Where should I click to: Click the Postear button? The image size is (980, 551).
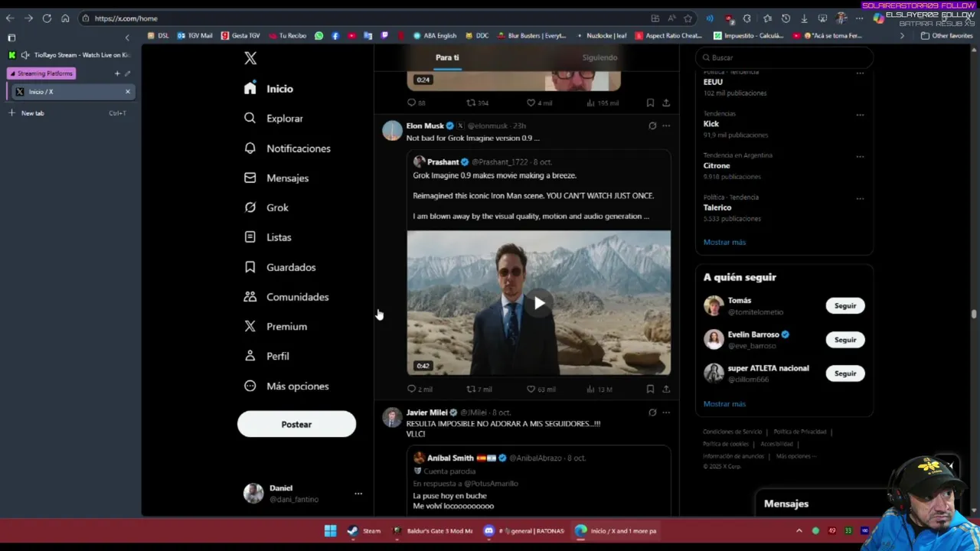coord(296,424)
